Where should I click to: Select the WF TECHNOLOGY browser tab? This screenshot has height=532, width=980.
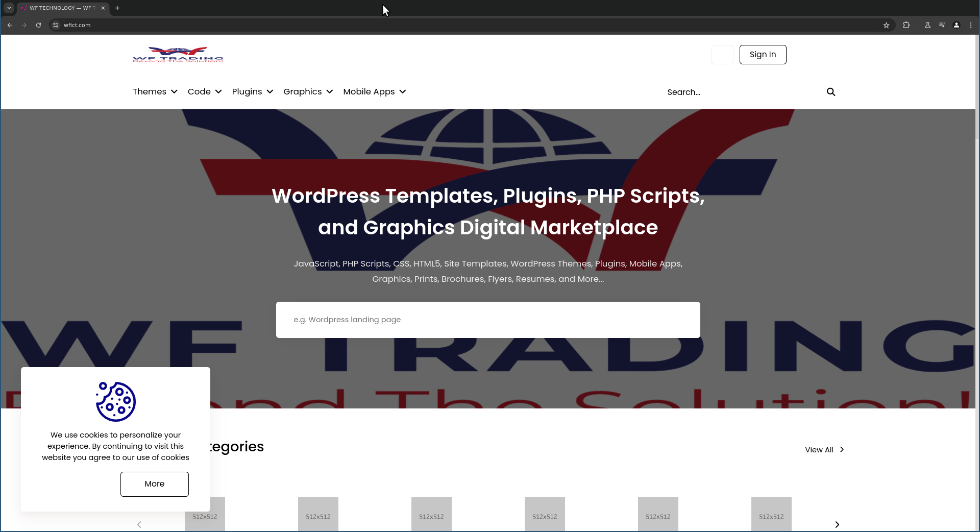(x=62, y=8)
